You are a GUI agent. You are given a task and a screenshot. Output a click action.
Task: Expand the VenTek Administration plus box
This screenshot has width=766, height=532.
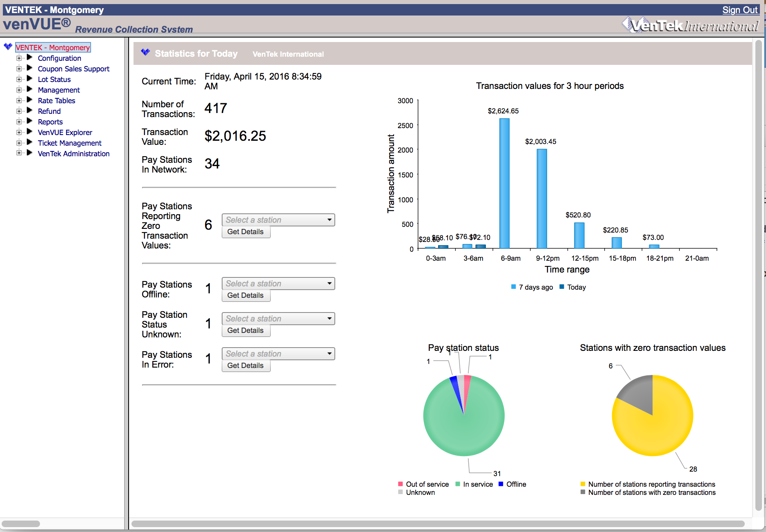point(19,153)
